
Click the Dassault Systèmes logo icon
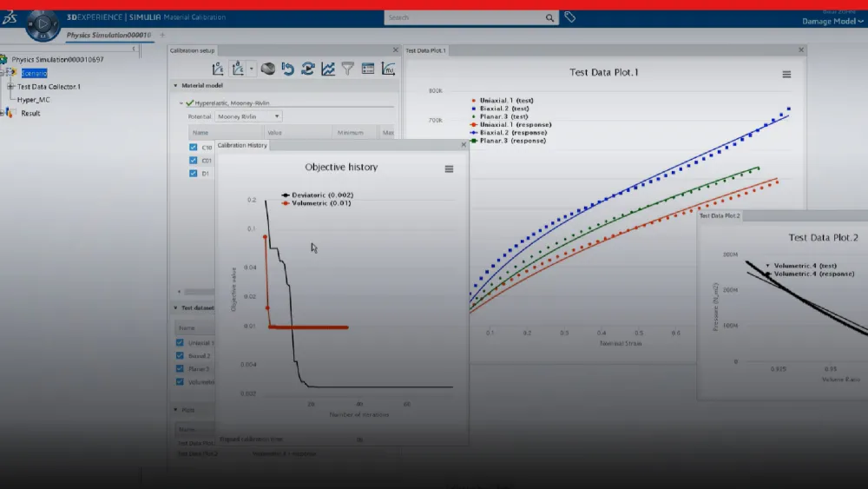pyautogui.click(x=10, y=17)
